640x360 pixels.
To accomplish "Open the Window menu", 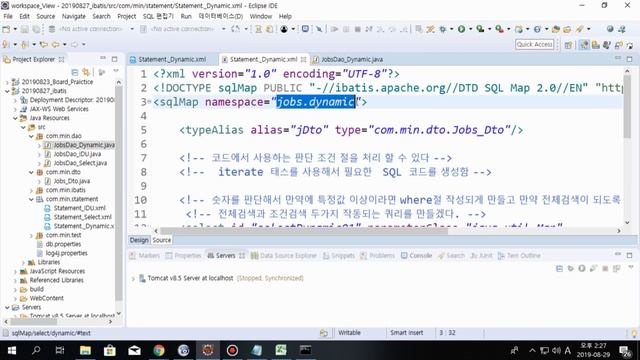I will [260, 16].
